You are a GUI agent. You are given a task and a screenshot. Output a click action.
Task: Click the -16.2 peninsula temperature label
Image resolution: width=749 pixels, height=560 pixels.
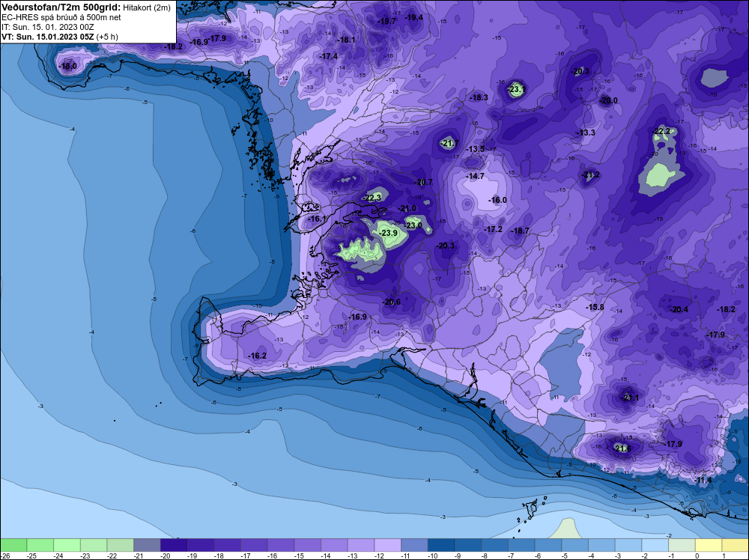[258, 356]
